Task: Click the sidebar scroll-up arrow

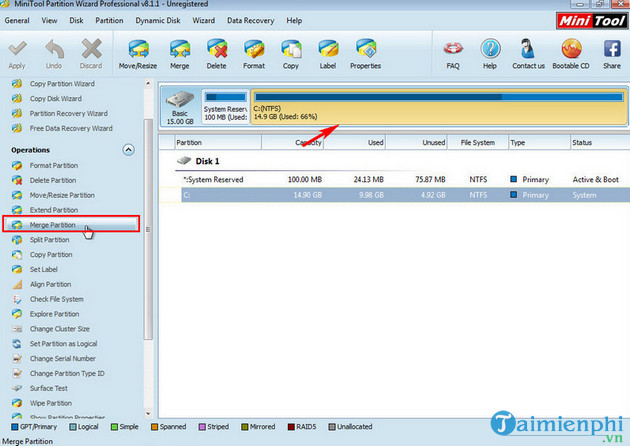Action: [x=148, y=84]
